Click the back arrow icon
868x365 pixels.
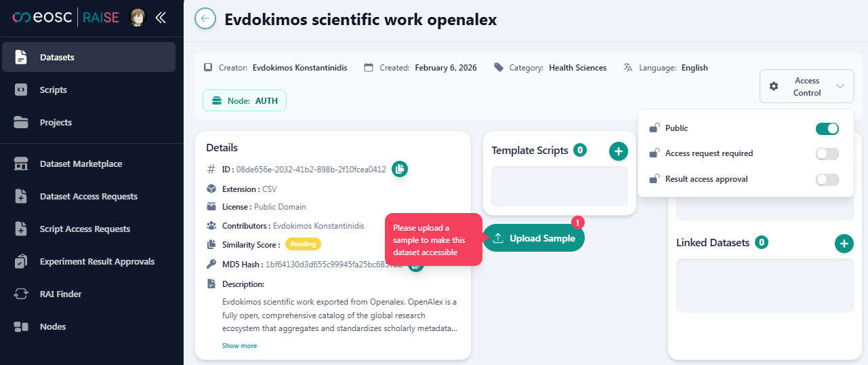tap(205, 19)
